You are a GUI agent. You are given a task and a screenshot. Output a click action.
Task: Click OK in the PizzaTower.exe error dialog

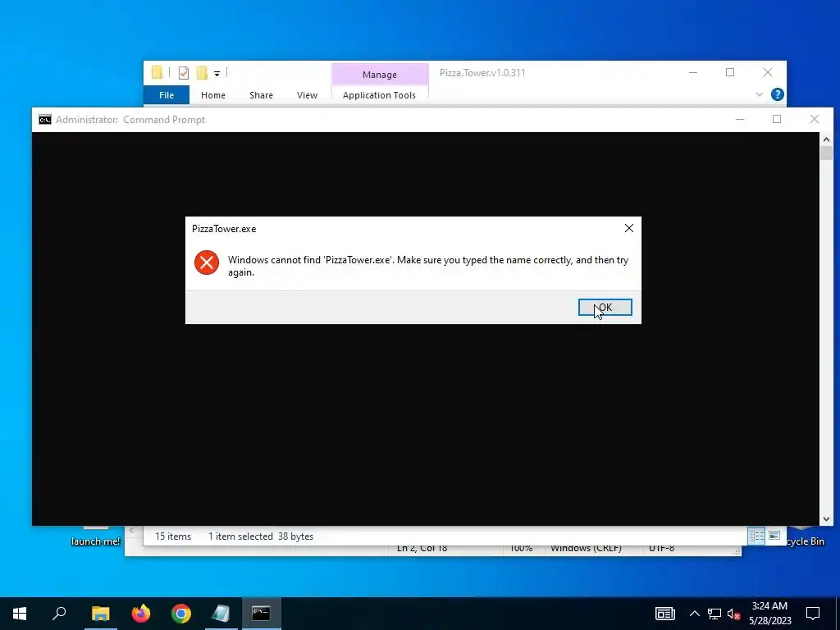tap(605, 307)
